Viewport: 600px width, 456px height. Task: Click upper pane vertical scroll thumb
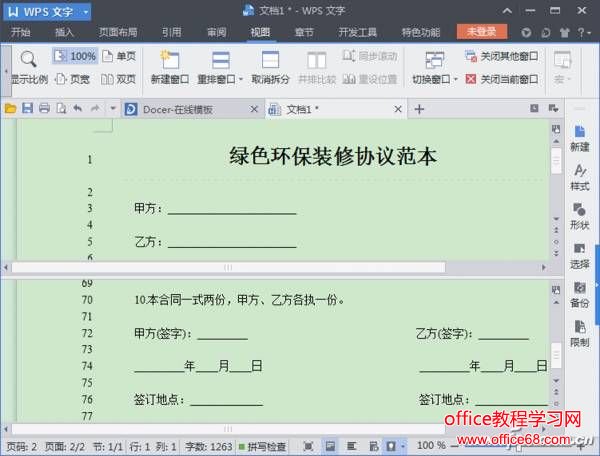(556, 160)
